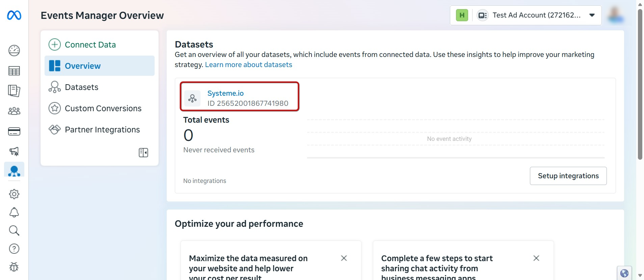
Task: Click the globe icon at bottom right
Action: click(624, 273)
